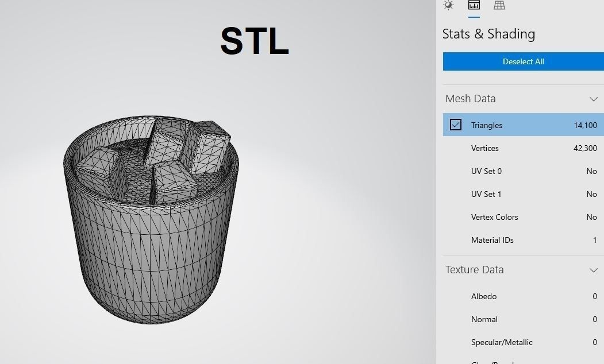The height and width of the screenshot is (364, 604).
Task: Click the Deselect All button
Action: pos(523,61)
